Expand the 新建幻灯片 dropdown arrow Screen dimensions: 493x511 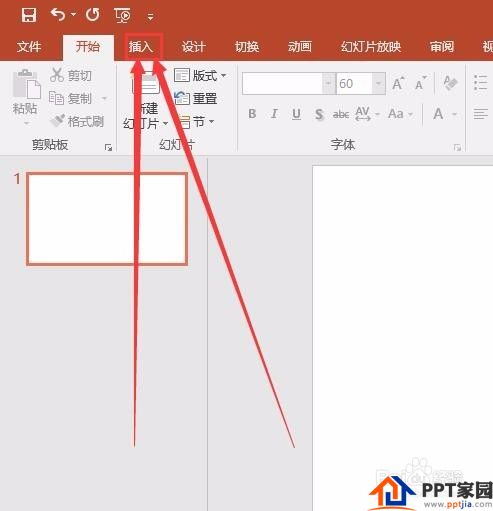click(x=165, y=124)
